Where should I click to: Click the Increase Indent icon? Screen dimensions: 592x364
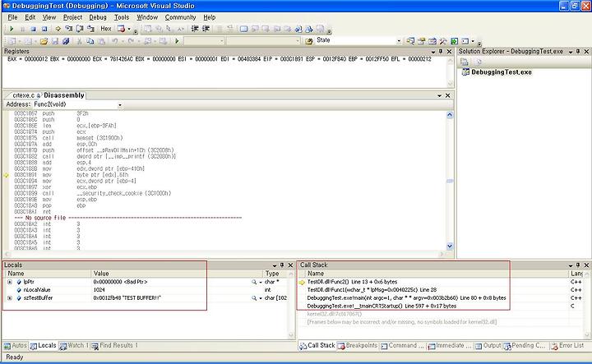pyautogui.click(x=206, y=29)
